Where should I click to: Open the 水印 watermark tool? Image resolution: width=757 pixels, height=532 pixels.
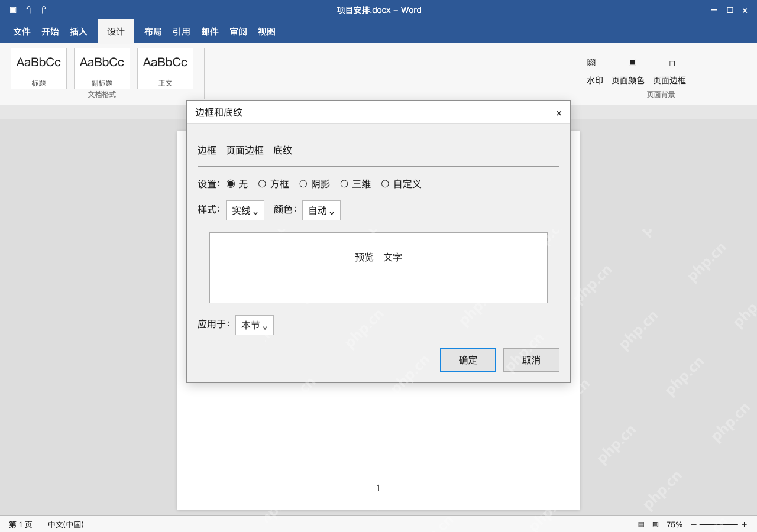click(594, 71)
